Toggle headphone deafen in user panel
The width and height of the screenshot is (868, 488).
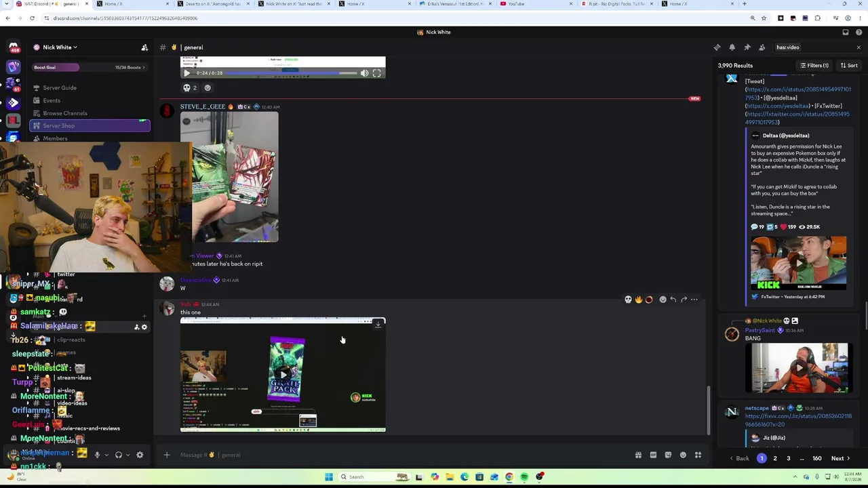119,455
